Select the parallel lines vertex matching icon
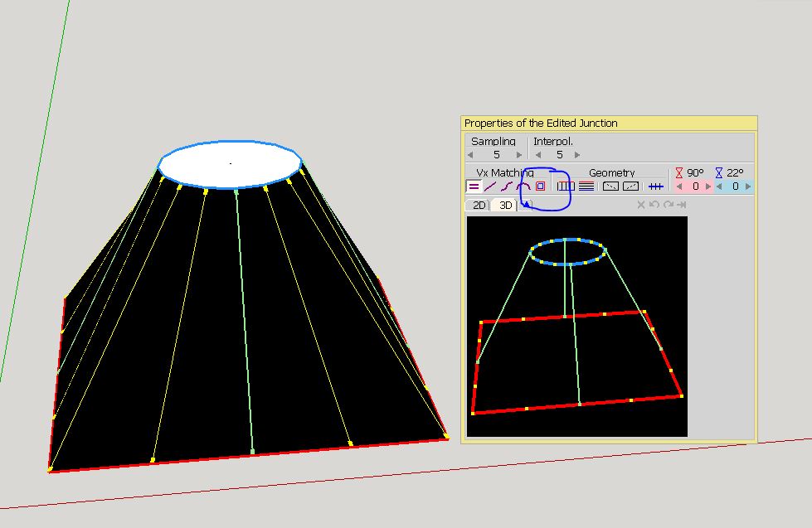Viewport: 812px width, 528px height. (x=474, y=186)
